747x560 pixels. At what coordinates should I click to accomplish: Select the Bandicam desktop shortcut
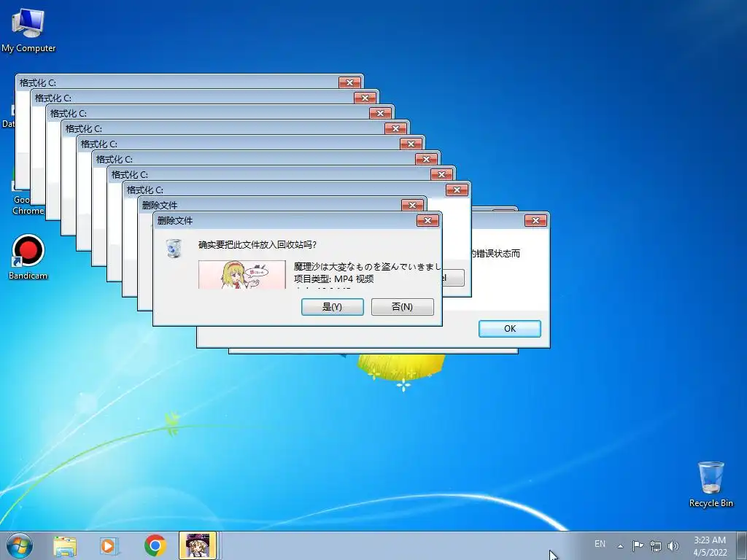pos(28,257)
